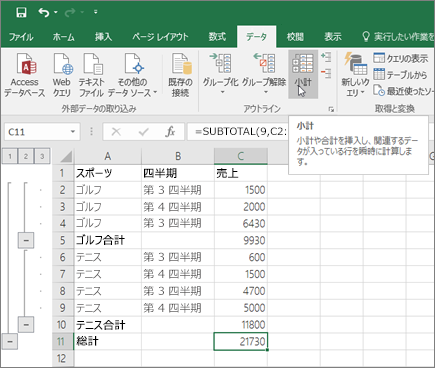Screen dimensions: 435x368
Task: Confirm entry with the checkmark icon
Action: pyautogui.click(x=143, y=132)
